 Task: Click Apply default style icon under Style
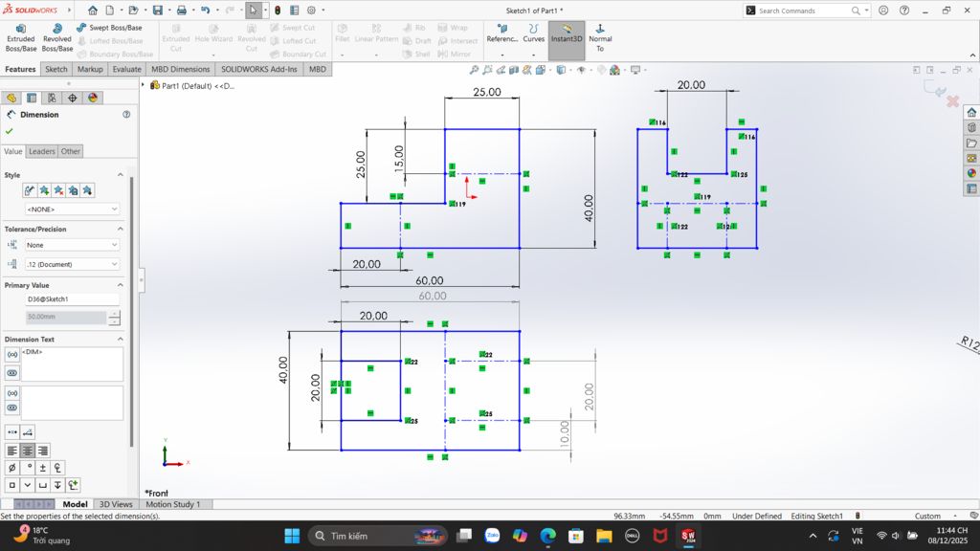pos(30,190)
